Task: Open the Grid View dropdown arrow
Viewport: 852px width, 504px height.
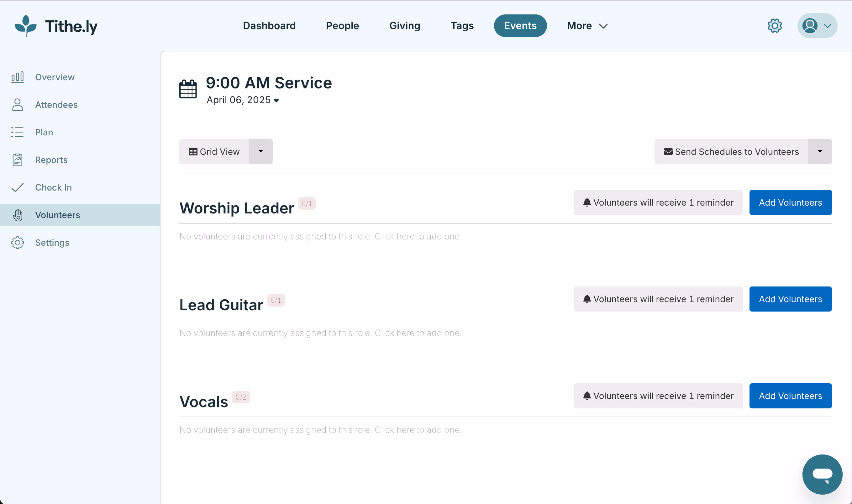Action: [x=260, y=151]
